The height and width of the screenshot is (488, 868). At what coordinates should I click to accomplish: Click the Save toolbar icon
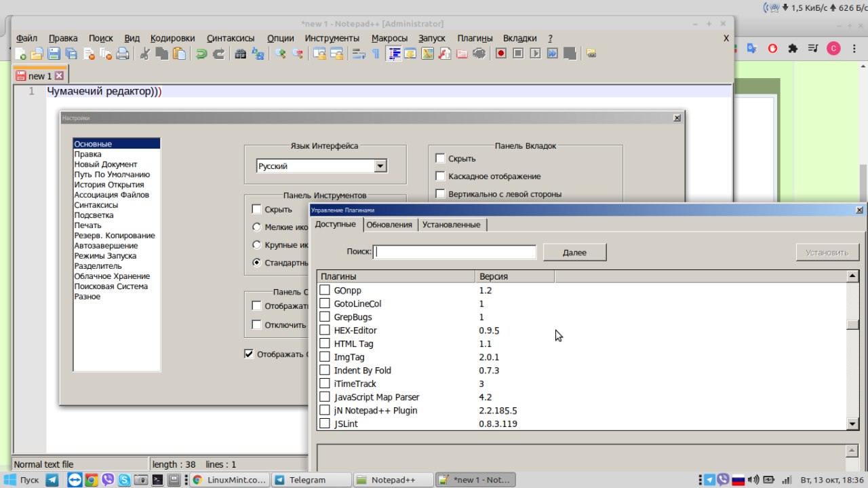[x=54, y=54]
